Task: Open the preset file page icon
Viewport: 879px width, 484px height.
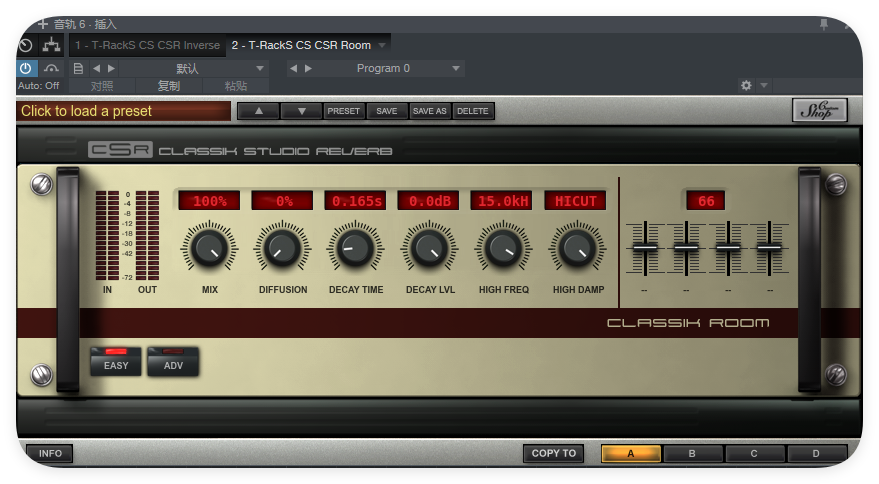Action: click(x=78, y=68)
